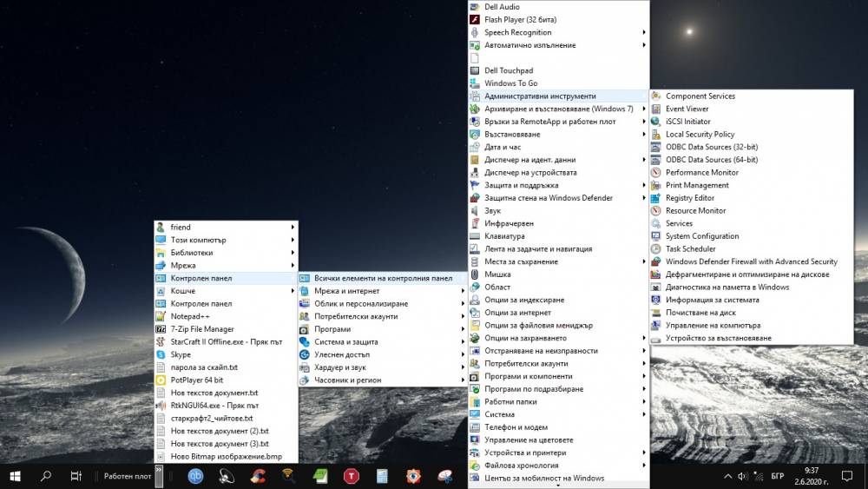The width and height of the screenshot is (868, 489).
Task: Open Телефон и модем
Action: click(x=516, y=427)
